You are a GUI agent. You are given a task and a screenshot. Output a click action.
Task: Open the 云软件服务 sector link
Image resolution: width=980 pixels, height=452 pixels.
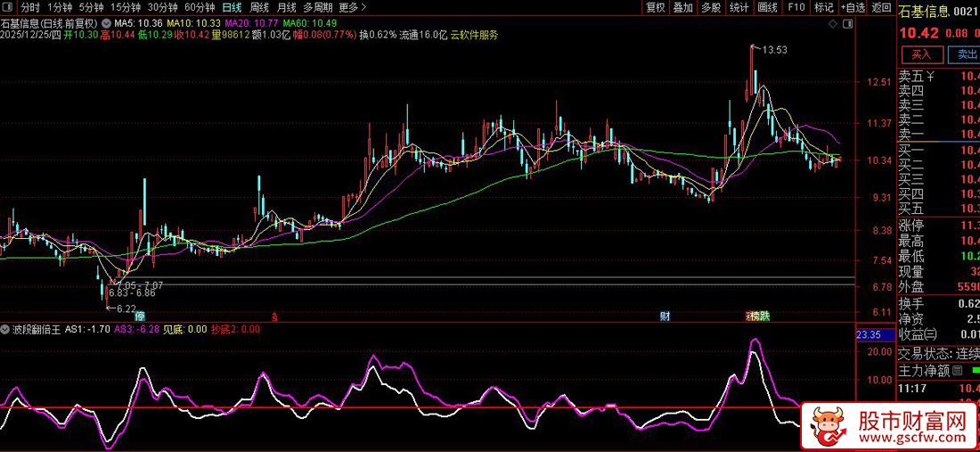click(474, 35)
